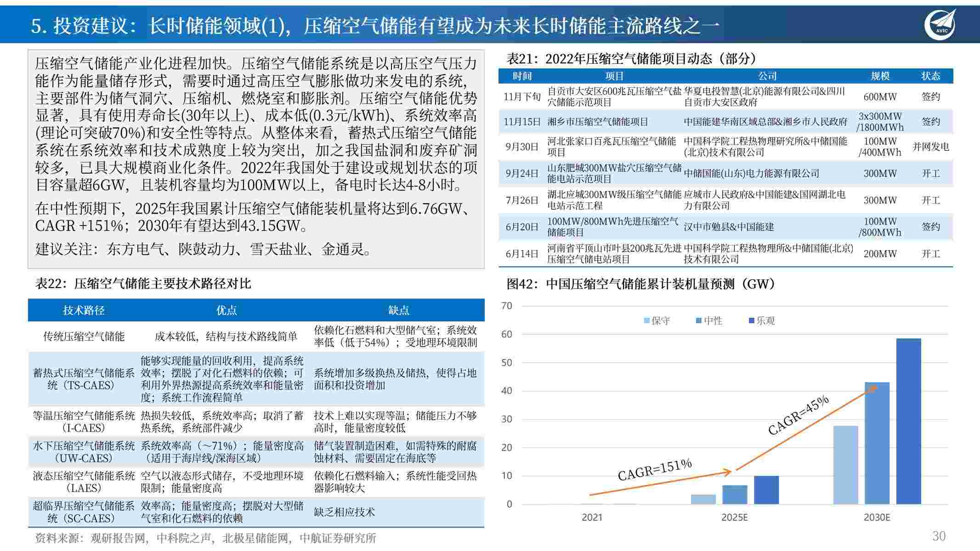This screenshot has height=551, width=980.
Task: Click the CAGR=151% chart label
Action: pyautogui.click(x=655, y=470)
